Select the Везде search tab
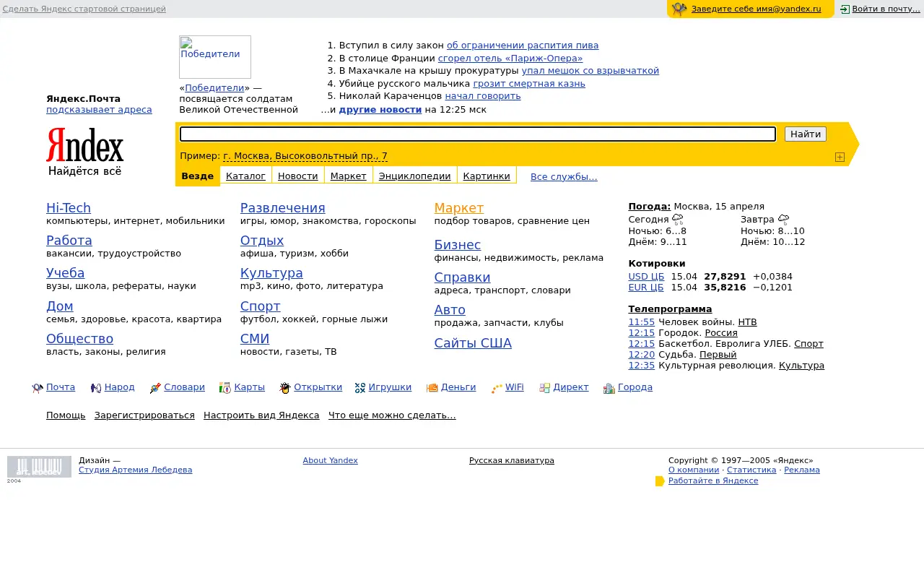The width and height of the screenshot is (924, 578). pos(198,176)
